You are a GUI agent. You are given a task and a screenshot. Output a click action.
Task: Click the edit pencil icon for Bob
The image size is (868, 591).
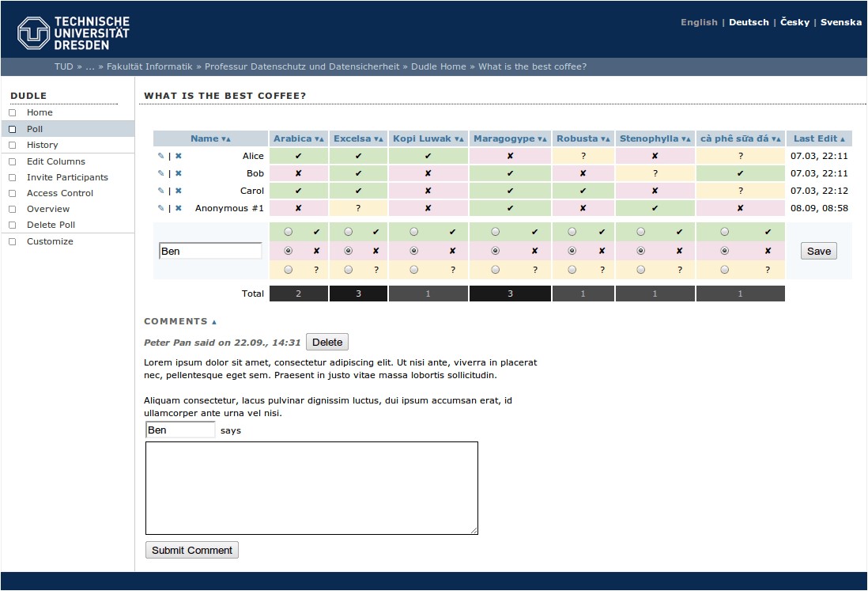(x=161, y=173)
